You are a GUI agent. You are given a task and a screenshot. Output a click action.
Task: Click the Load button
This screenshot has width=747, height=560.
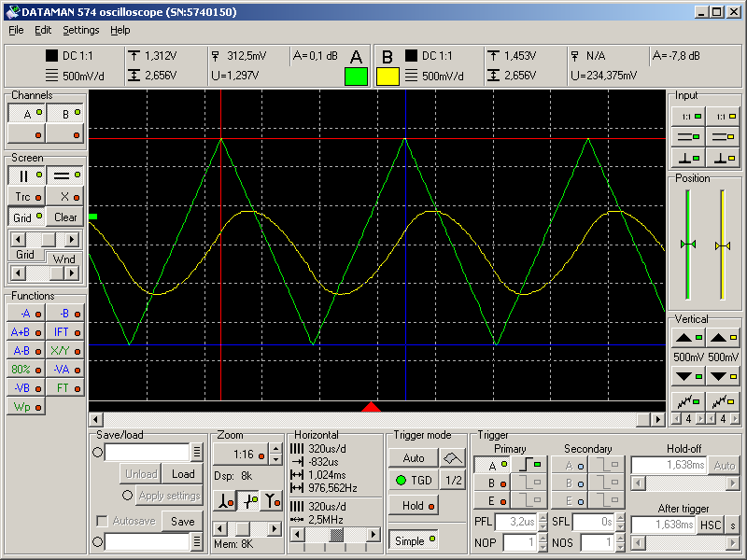183,474
